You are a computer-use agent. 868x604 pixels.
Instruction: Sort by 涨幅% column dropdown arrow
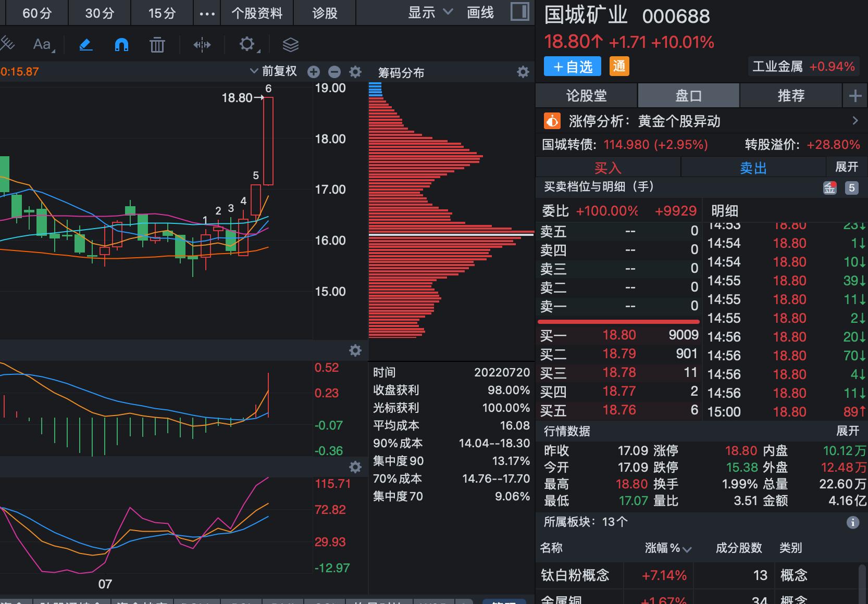(x=687, y=549)
